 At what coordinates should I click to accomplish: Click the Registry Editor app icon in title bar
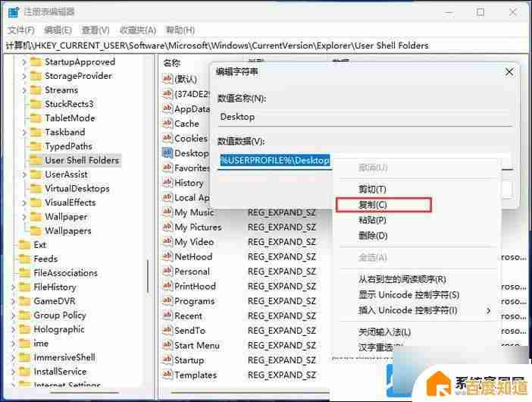coord(13,12)
